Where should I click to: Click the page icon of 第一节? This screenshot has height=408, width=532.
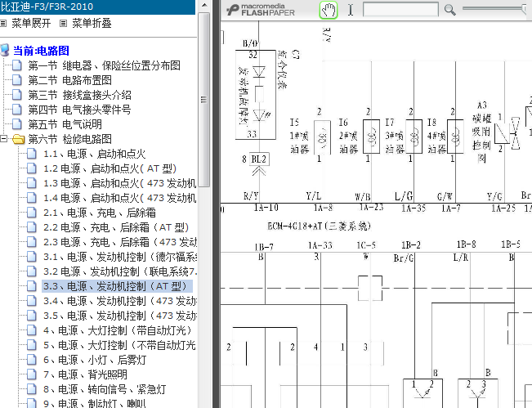(17, 65)
